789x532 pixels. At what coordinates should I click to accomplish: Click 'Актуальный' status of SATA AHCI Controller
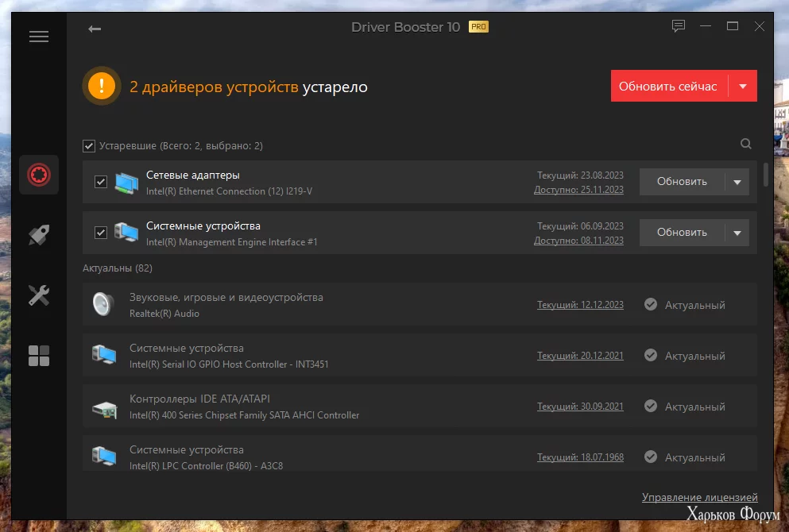(x=695, y=407)
